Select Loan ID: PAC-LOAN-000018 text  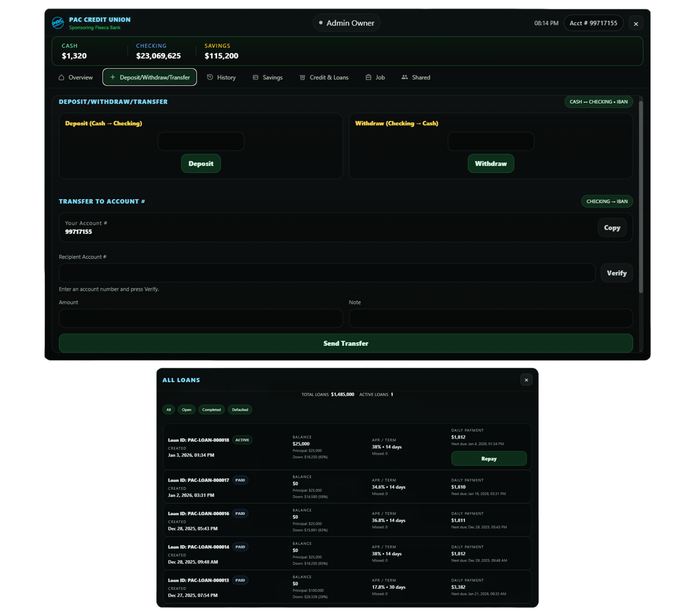pyautogui.click(x=198, y=440)
